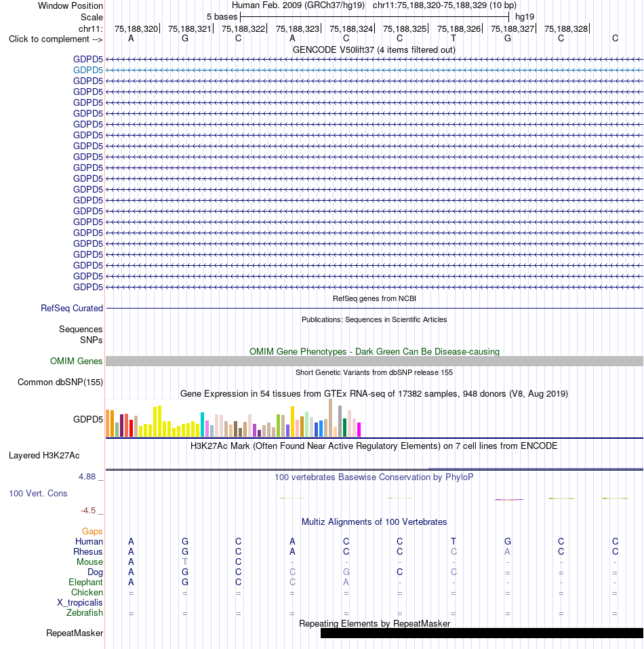Click the "Human Feb. 2009 (GRCh37/hg19)" header text
Screen dimensions: 644x649
point(298,5)
